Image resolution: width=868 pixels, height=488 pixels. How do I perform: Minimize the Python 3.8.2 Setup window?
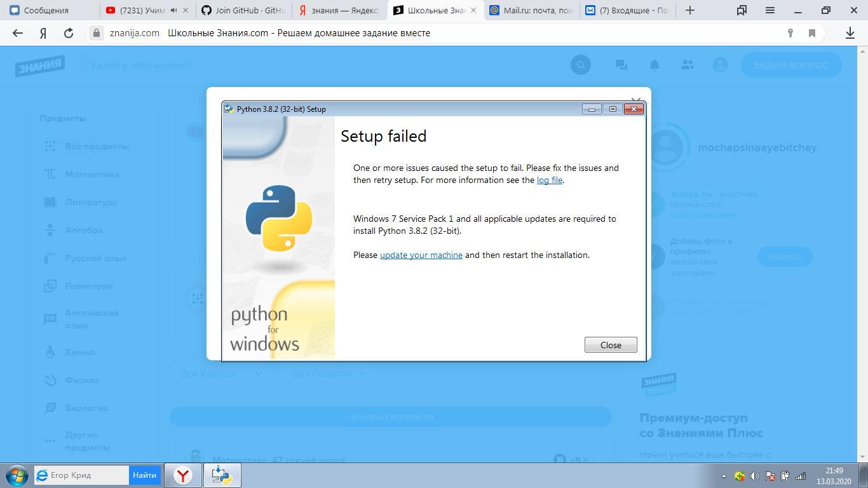592,109
